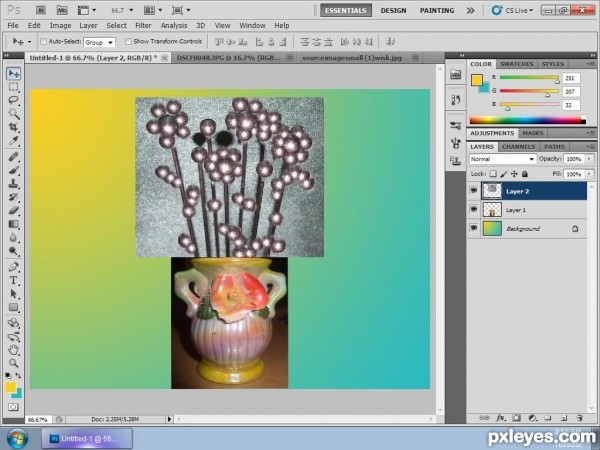Swap foreground and background colors
This screenshot has height=450, width=600.
(18, 375)
